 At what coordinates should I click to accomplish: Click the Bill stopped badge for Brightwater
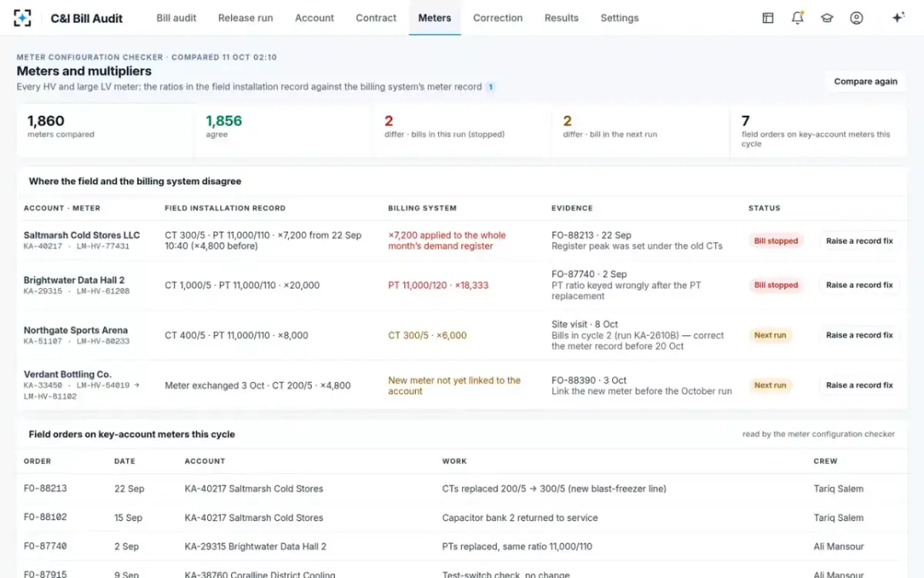[x=776, y=285]
